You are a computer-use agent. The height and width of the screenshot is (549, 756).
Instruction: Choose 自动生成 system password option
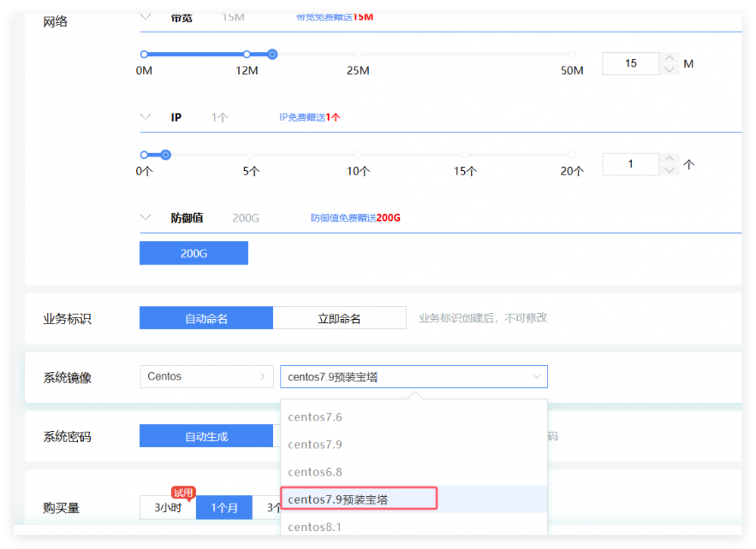pyautogui.click(x=206, y=436)
